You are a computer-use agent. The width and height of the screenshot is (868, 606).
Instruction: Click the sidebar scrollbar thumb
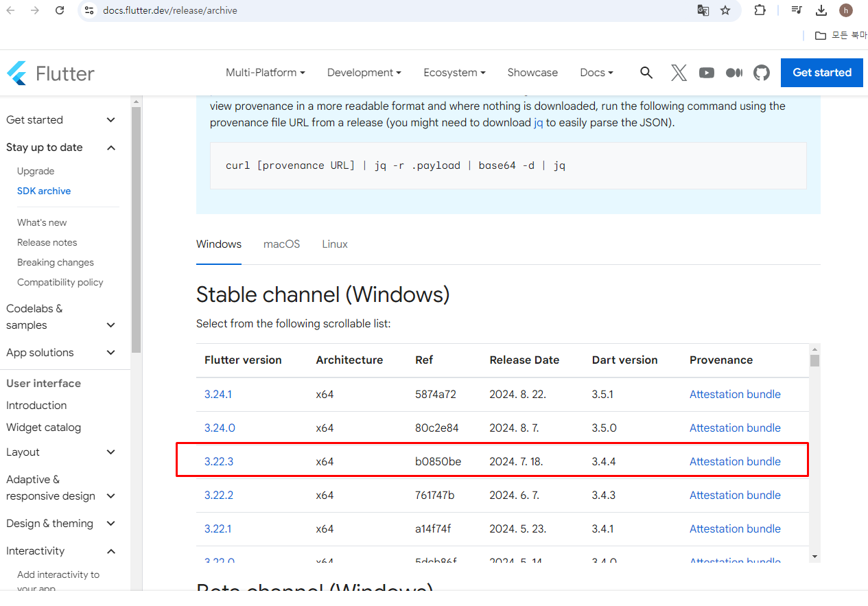[136, 230]
